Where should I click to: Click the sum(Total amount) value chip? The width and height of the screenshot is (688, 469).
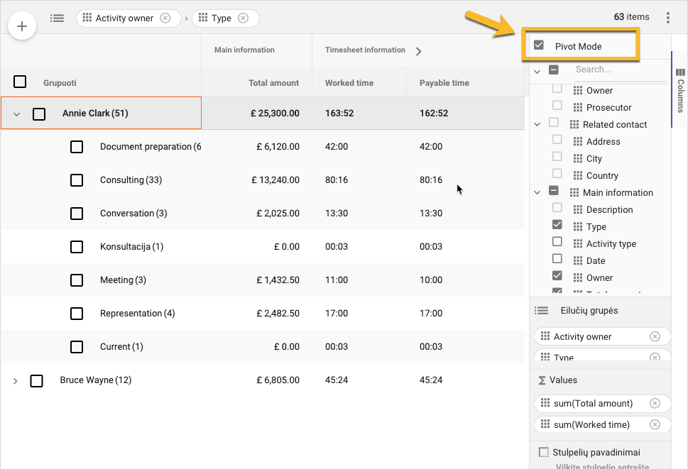[602, 403]
